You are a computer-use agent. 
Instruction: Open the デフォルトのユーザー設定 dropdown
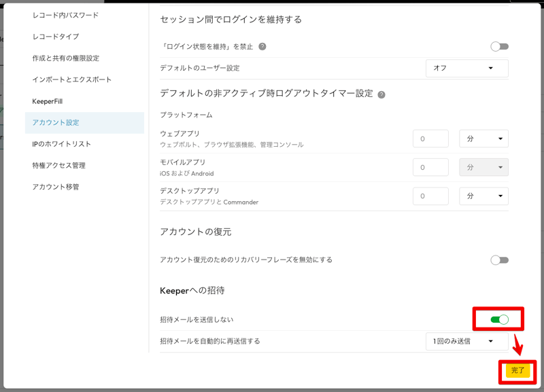click(466, 68)
